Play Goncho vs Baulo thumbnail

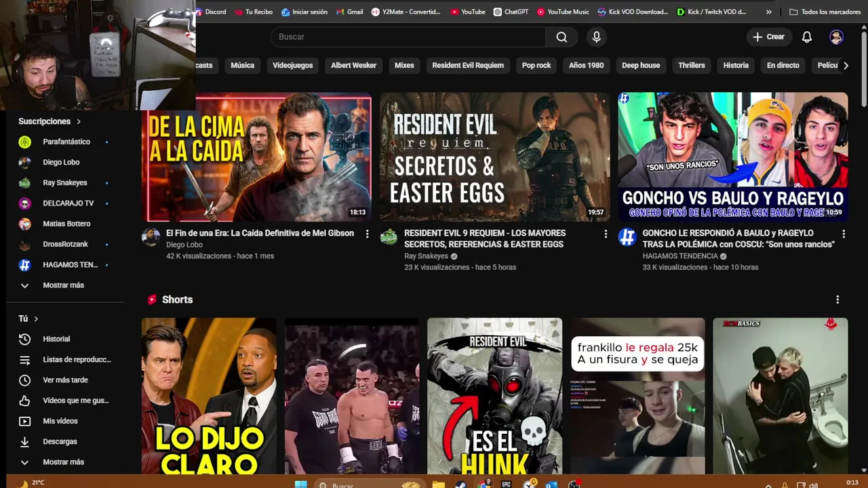point(732,157)
